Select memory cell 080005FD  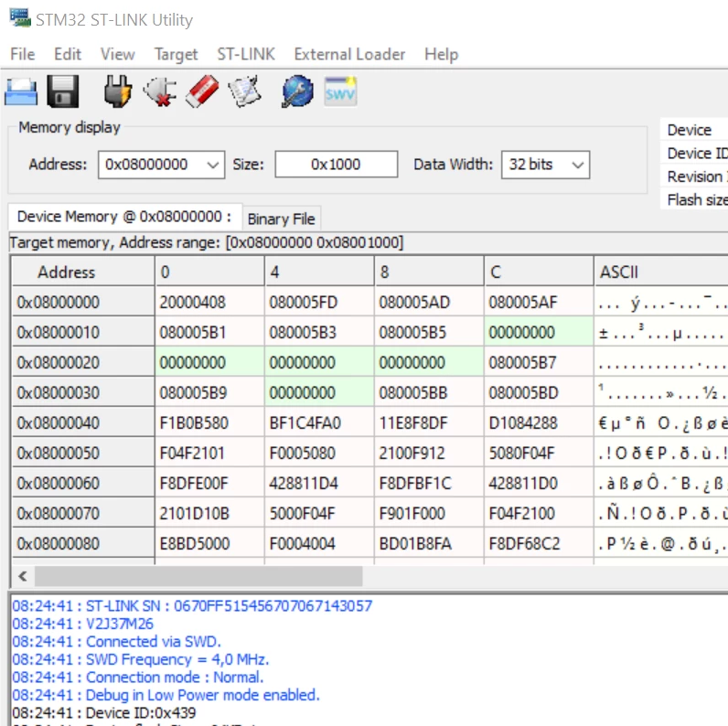coord(319,302)
